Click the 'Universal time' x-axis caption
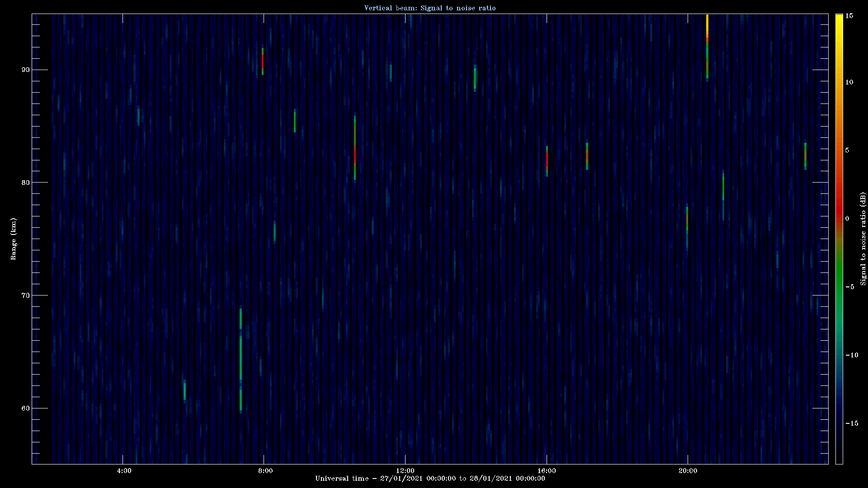Viewport: 868px width, 488px height. (x=430, y=479)
